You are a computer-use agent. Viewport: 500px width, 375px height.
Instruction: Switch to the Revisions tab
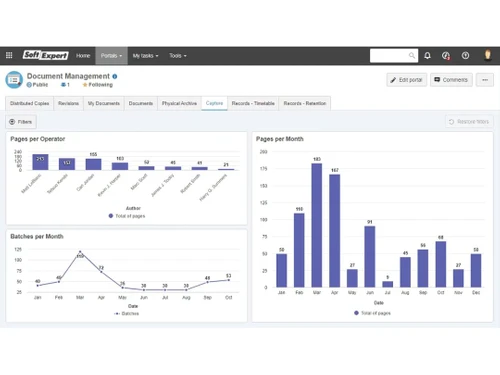coord(68,103)
